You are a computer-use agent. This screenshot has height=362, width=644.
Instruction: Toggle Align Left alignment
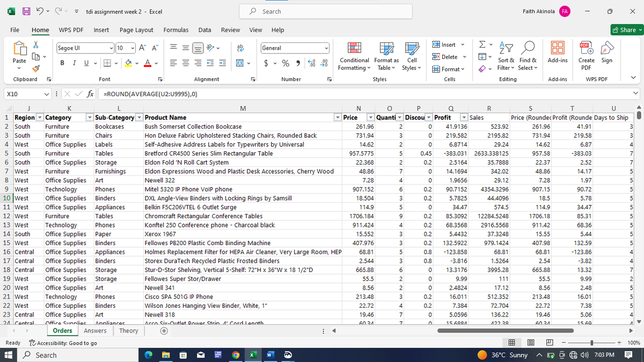coord(174,64)
